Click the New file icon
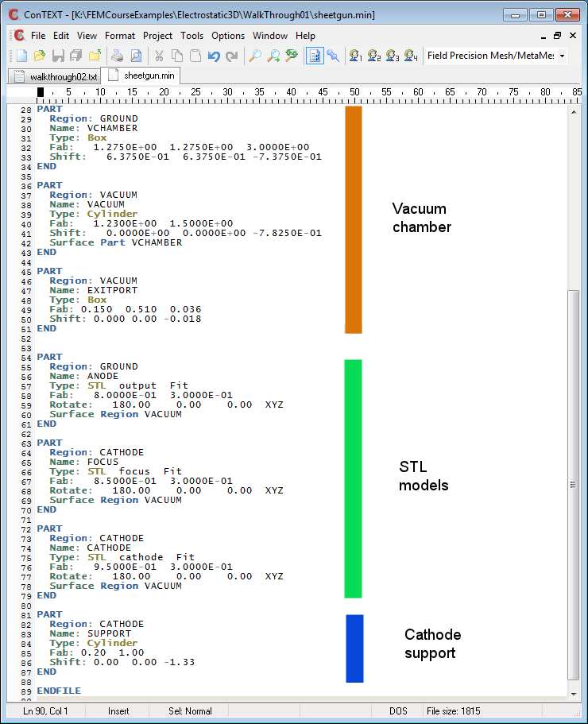The height and width of the screenshot is (724, 588). pos(21,56)
